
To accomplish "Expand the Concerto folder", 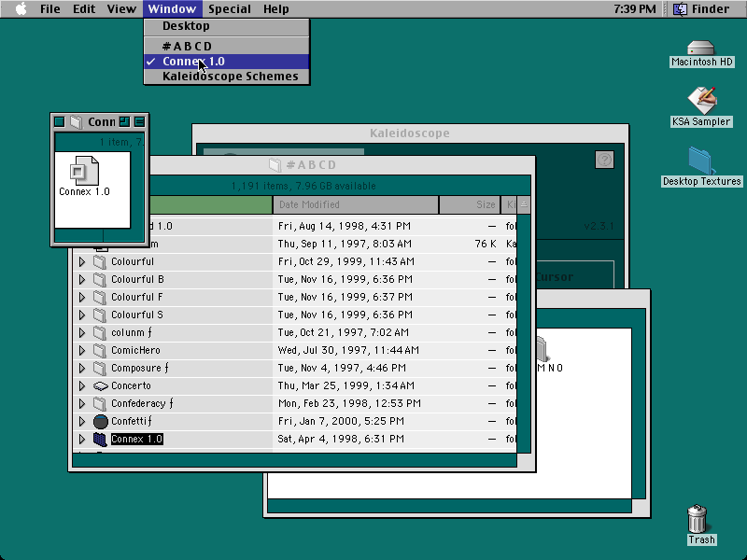I will pyautogui.click(x=81, y=385).
